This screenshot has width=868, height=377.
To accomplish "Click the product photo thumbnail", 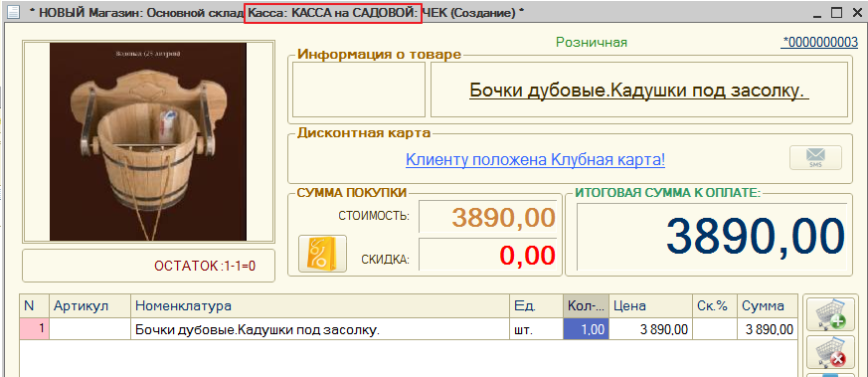I will [148, 141].
